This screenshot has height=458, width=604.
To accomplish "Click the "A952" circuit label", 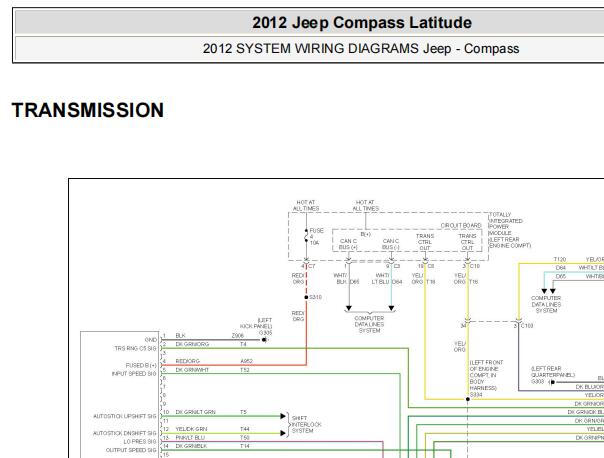I will (x=246, y=361).
